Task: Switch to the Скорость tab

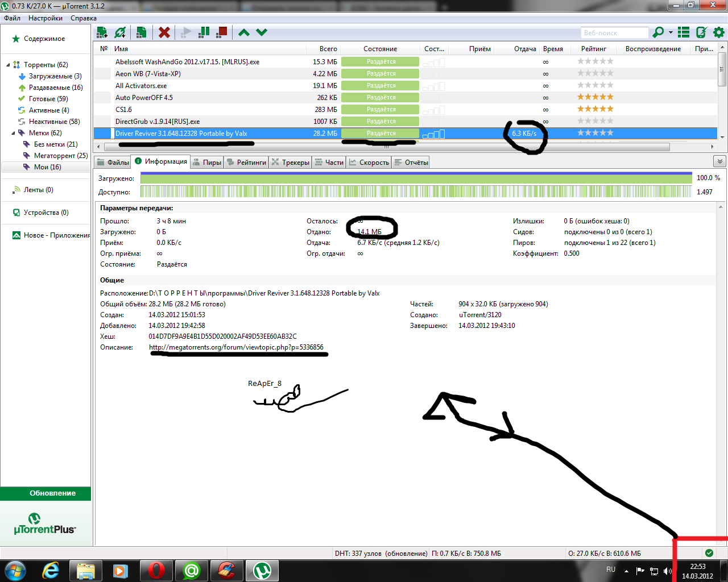Action: pos(369,163)
